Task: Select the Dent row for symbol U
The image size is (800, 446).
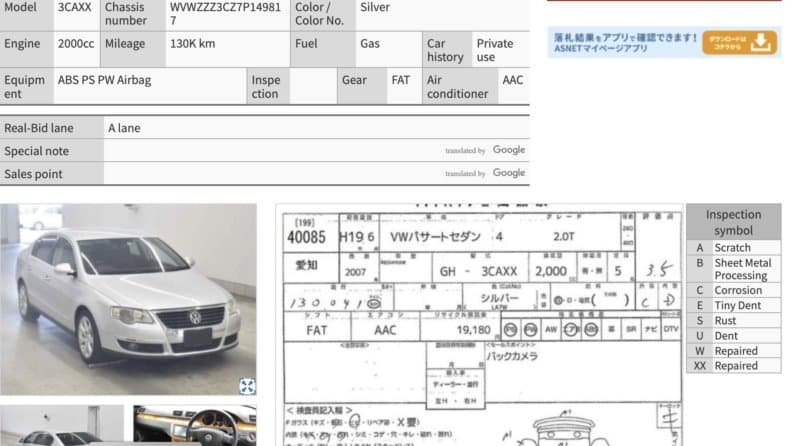Action: (x=733, y=336)
